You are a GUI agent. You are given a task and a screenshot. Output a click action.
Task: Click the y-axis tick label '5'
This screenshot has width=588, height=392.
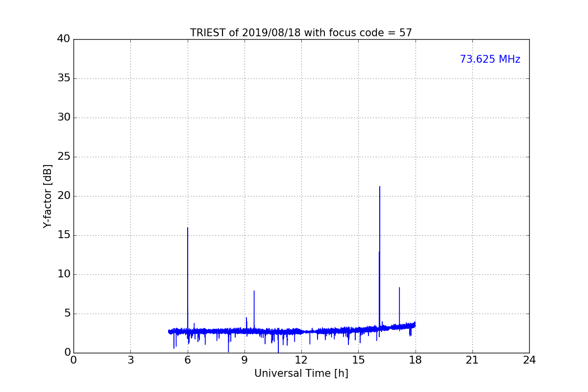click(x=67, y=314)
